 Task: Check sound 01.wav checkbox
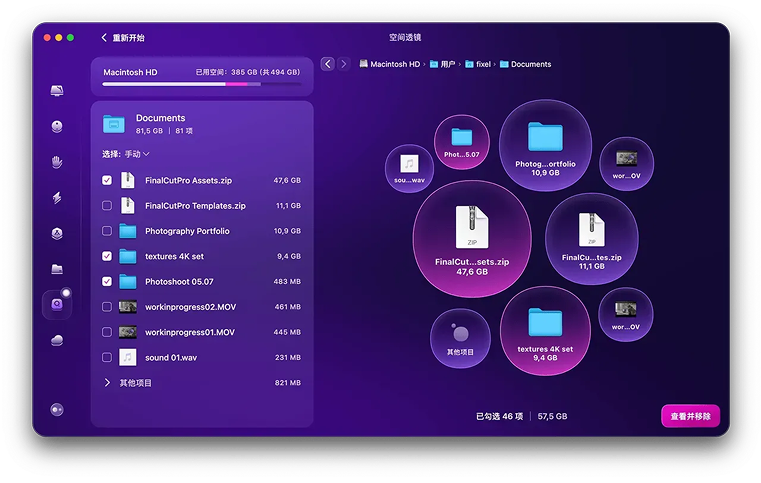[x=107, y=357]
